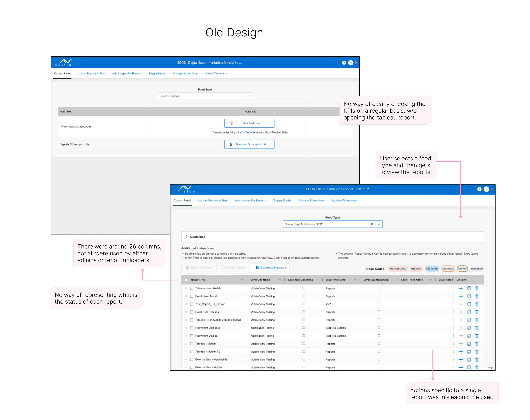Click the plus icon in the Test_Report_UX_Design row
530x420 pixels.
461,304
